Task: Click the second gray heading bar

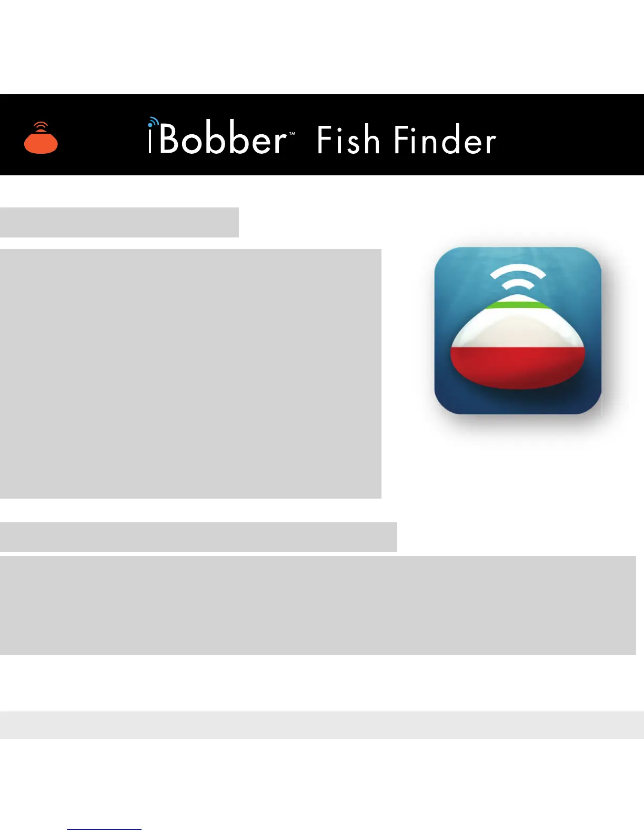Action: (198, 537)
